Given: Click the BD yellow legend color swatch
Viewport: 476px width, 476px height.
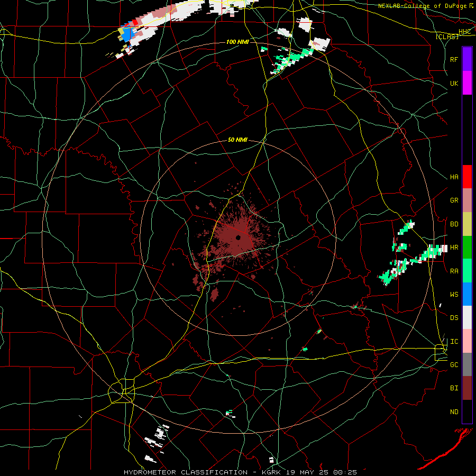Looking at the screenshot, I should tap(467, 224).
